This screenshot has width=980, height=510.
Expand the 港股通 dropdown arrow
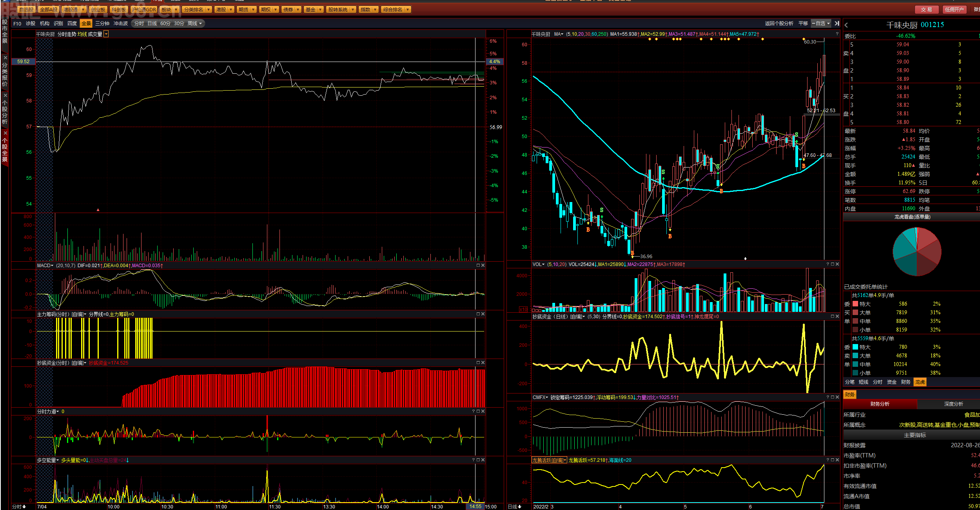83,9
